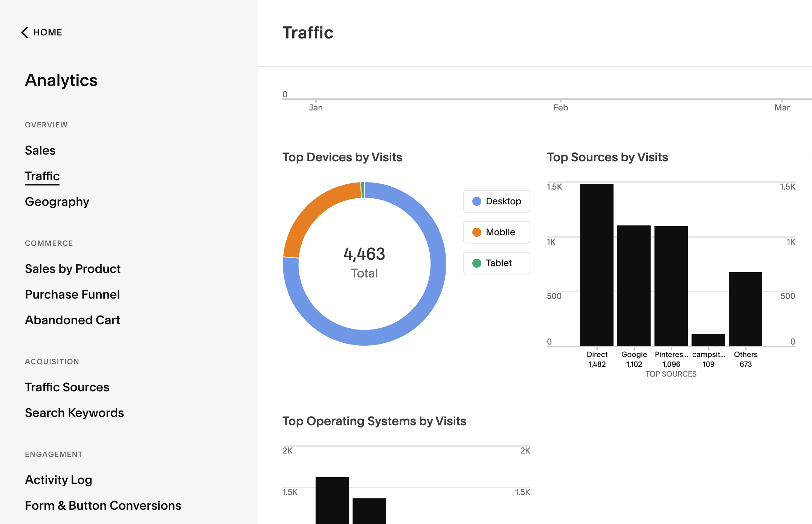The width and height of the screenshot is (812, 524).
Task: Click the Tablet legend color dot
Action: pyautogui.click(x=477, y=263)
